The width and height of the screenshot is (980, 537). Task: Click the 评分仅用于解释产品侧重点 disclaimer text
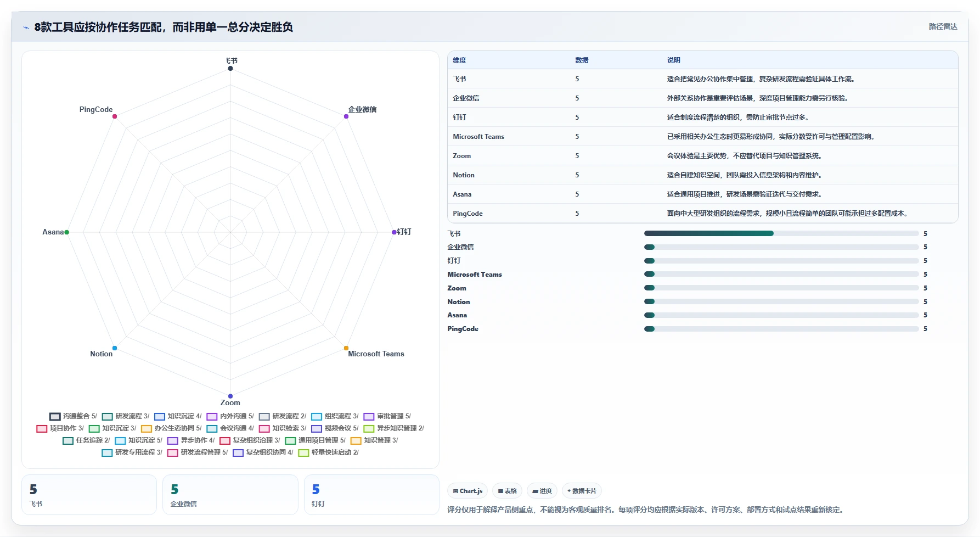[646, 510]
